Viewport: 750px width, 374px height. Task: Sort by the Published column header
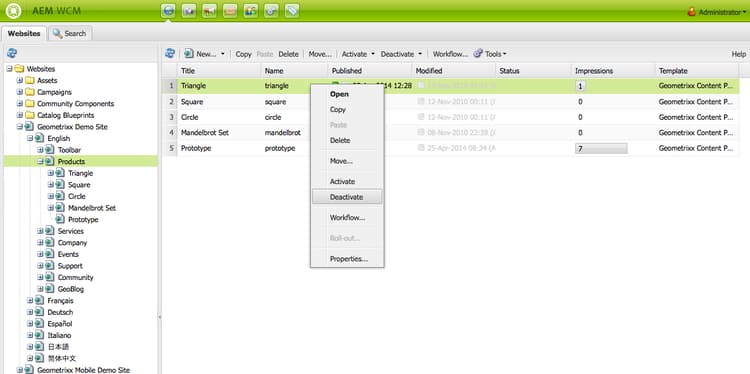coord(370,70)
